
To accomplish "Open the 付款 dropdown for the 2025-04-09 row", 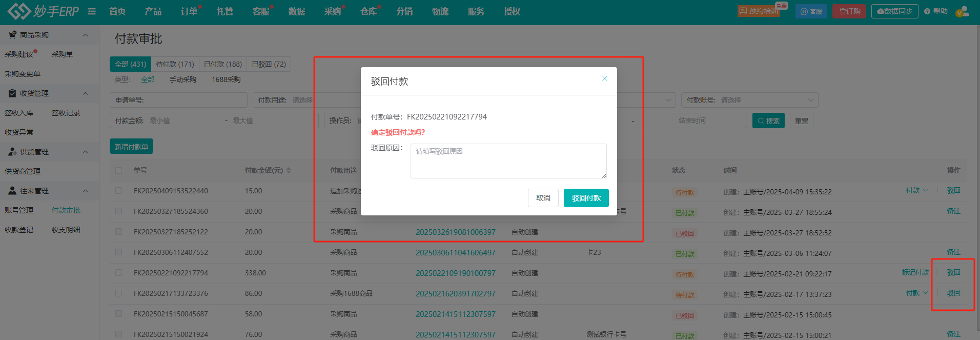I will point(916,190).
